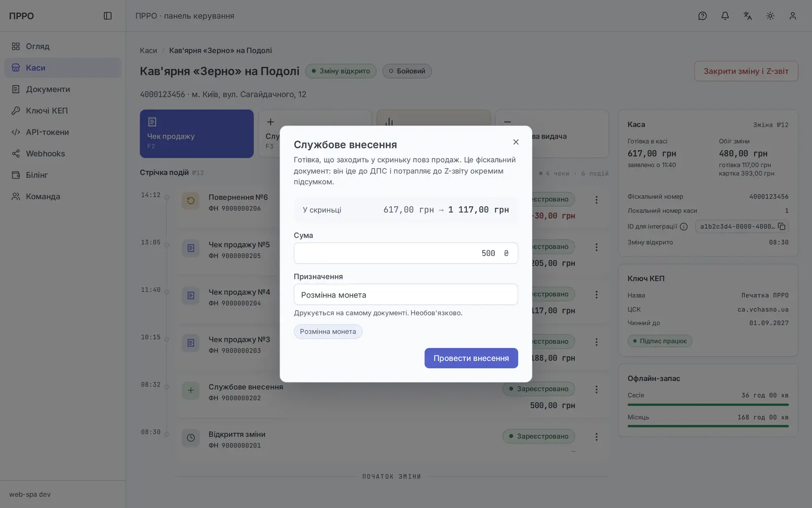Focus the Сума amount field

(x=406, y=253)
